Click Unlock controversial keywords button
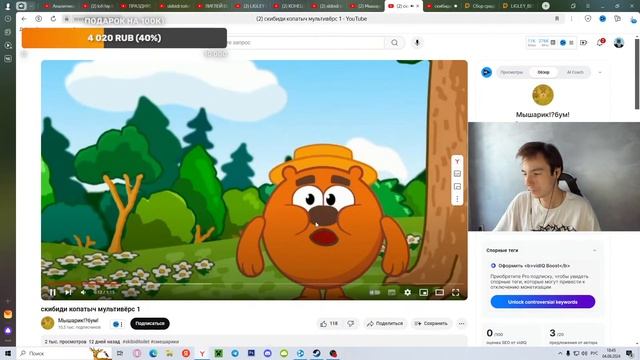 542,302
